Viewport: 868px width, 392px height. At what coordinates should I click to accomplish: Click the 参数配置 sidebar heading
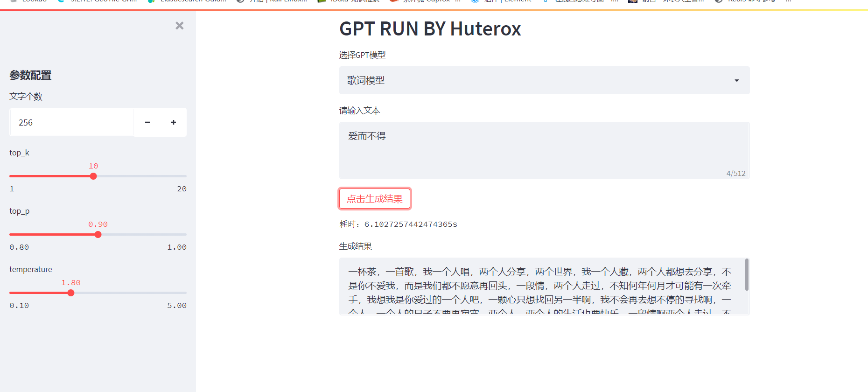30,75
